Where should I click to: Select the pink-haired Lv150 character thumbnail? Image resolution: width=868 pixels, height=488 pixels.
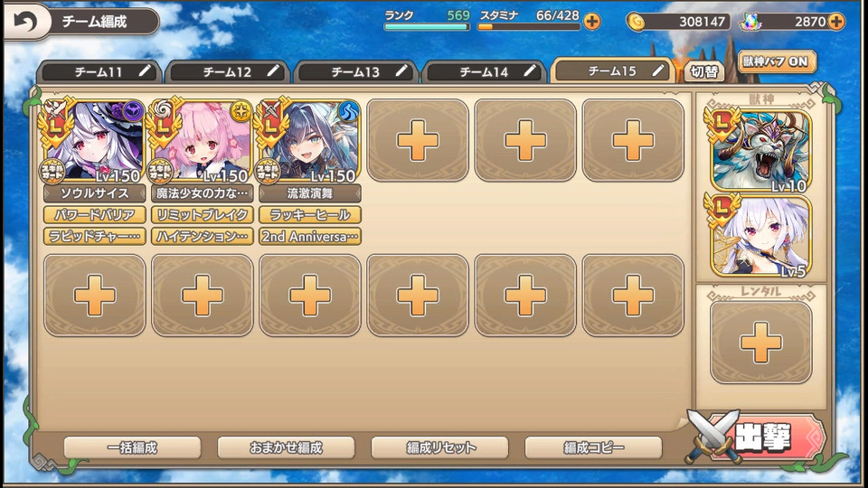click(202, 141)
